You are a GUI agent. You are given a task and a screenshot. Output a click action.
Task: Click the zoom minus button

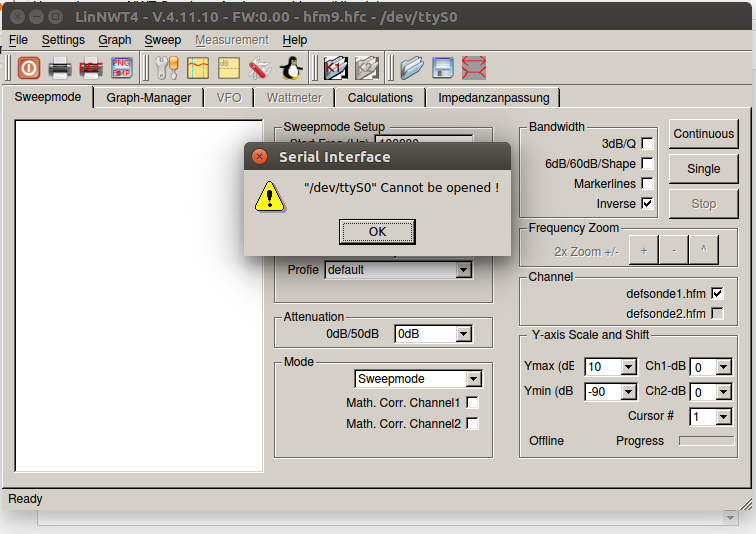674,250
